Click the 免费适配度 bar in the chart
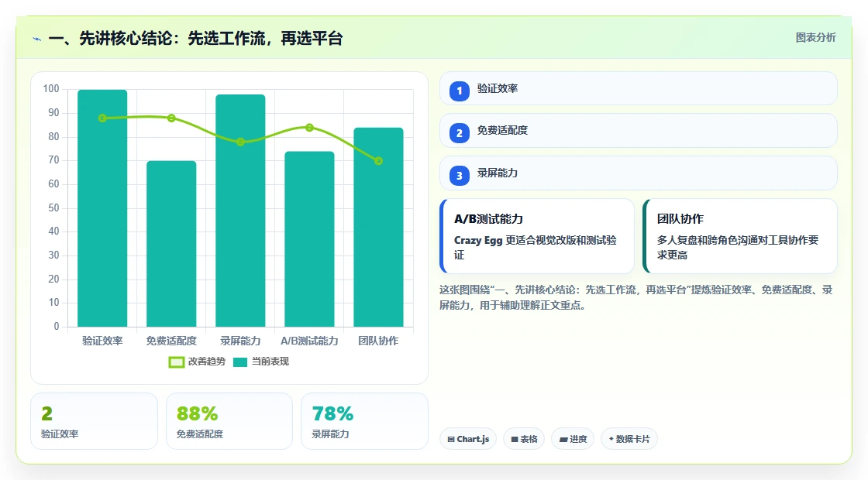868x480 pixels. pyautogui.click(x=171, y=244)
